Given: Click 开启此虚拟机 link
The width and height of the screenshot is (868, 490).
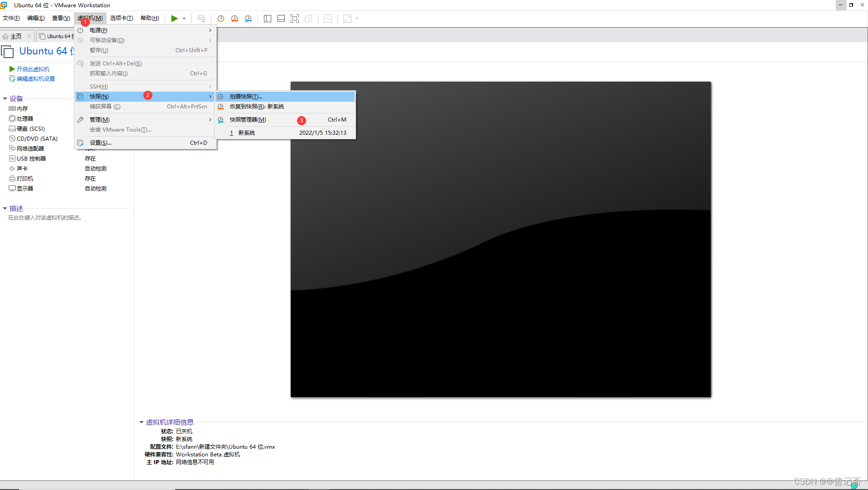Looking at the screenshot, I should tap(33, 69).
